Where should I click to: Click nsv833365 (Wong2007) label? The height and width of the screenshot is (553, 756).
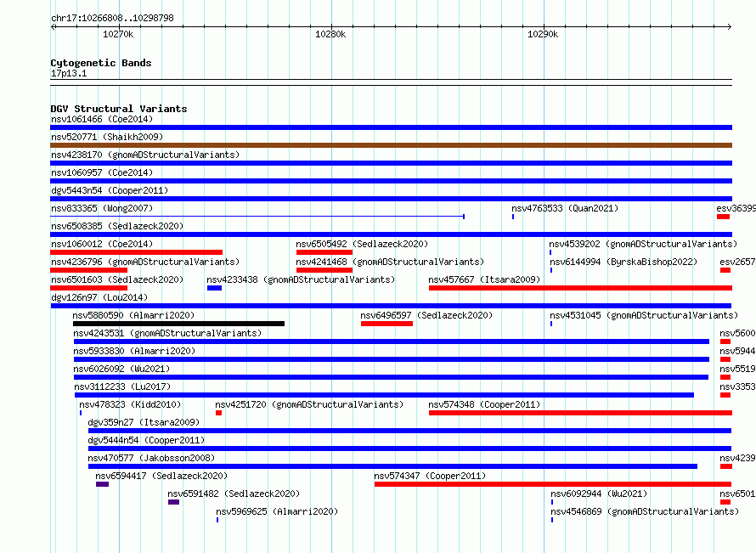pyautogui.click(x=102, y=208)
